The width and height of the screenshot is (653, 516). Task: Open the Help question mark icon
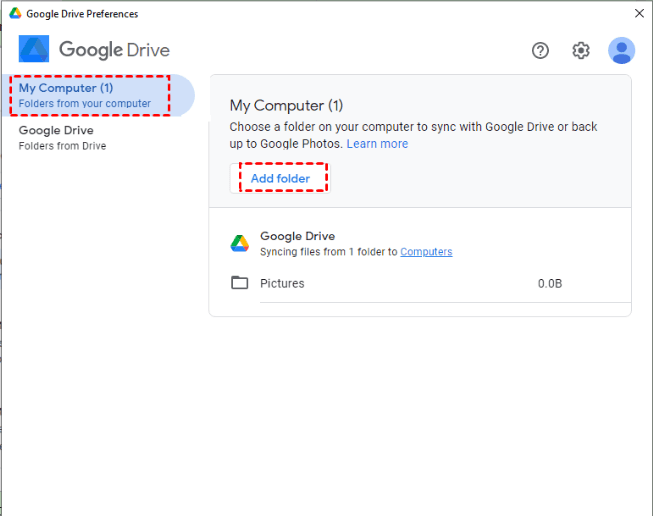[x=541, y=50]
